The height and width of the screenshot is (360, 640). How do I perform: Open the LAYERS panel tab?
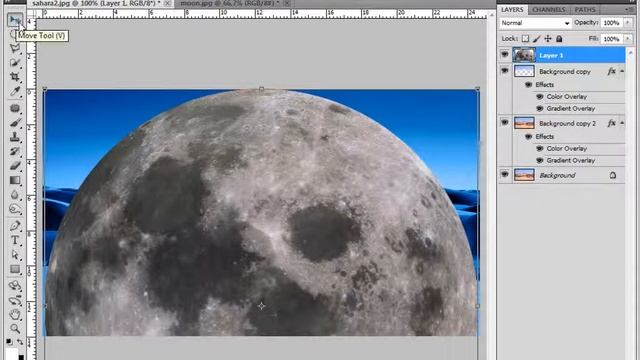coord(512,9)
